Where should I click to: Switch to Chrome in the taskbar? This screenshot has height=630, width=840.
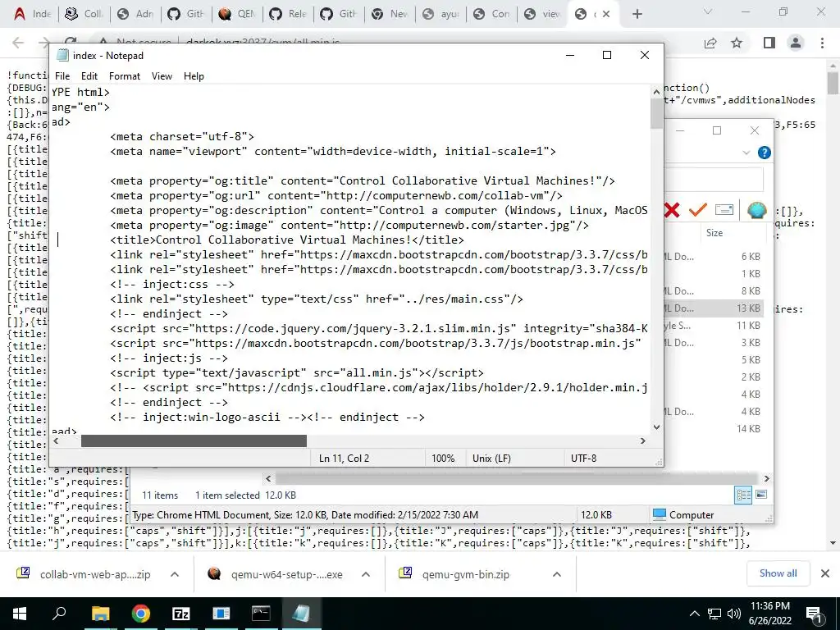click(140, 614)
